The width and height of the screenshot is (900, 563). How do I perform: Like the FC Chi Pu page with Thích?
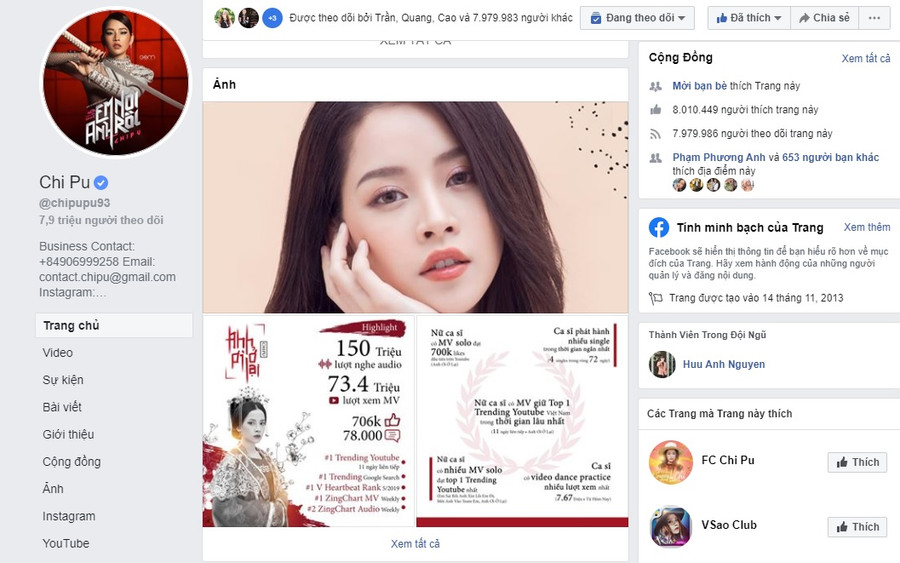(x=858, y=462)
